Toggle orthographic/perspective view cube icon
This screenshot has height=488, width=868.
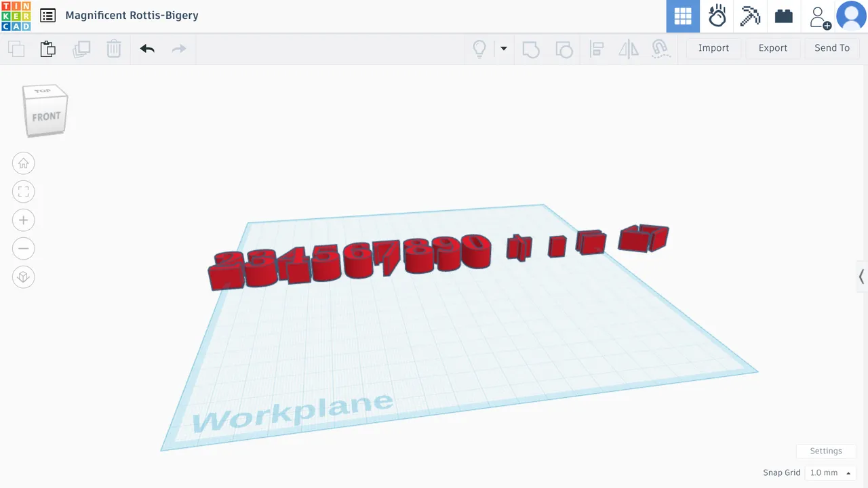pyautogui.click(x=24, y=277)
